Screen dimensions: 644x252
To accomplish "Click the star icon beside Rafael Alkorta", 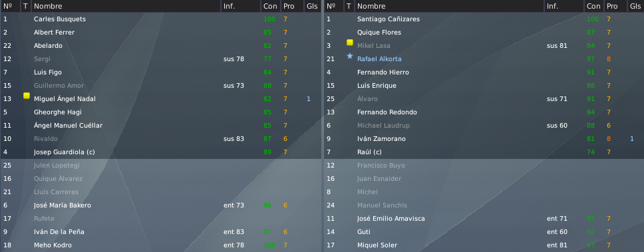I will point(350,56).
